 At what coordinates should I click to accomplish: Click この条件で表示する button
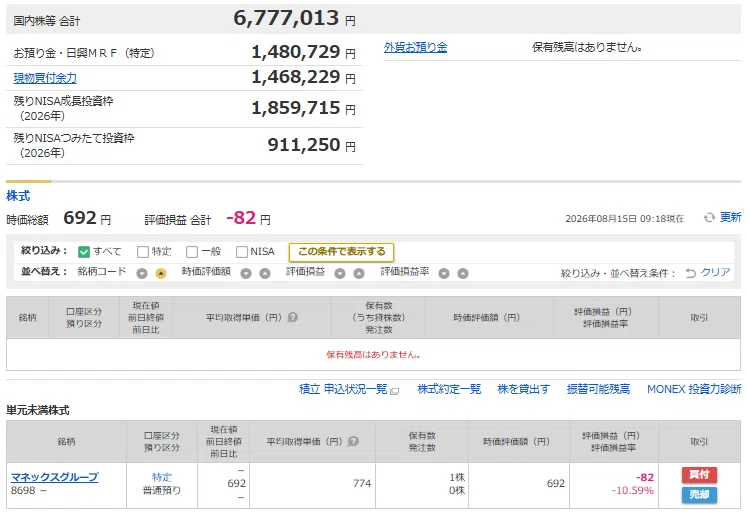(x=341, y=252)
